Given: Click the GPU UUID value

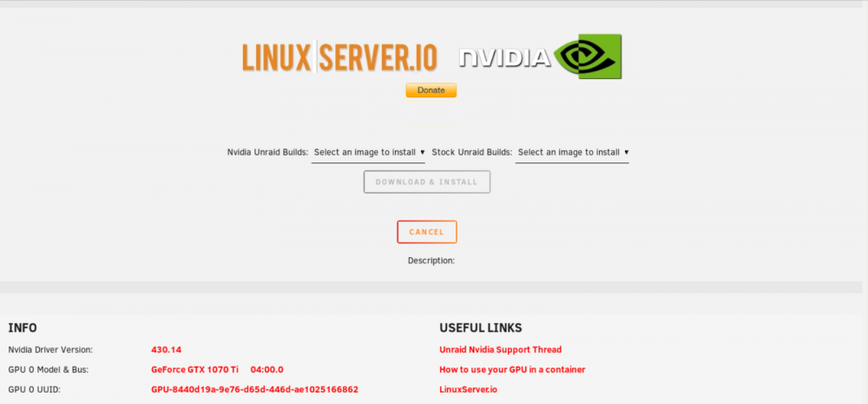Looking at the screenshot, I should click(254, 389).
